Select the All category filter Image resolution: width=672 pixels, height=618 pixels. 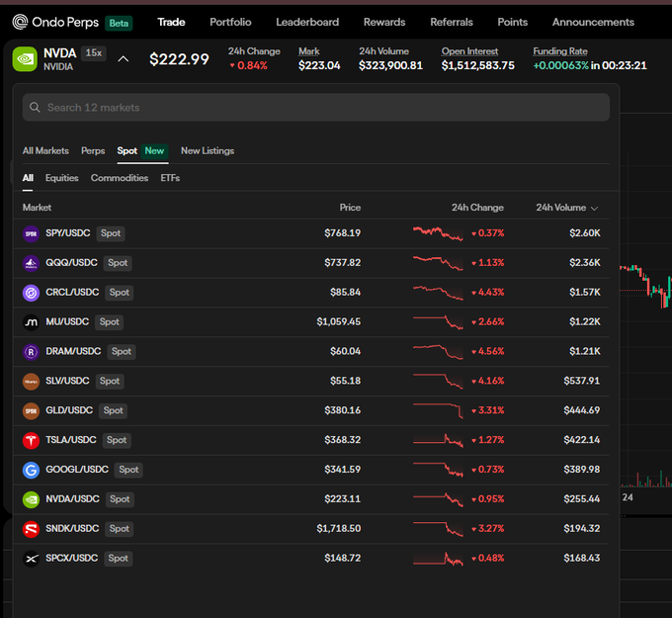(28, 178)
